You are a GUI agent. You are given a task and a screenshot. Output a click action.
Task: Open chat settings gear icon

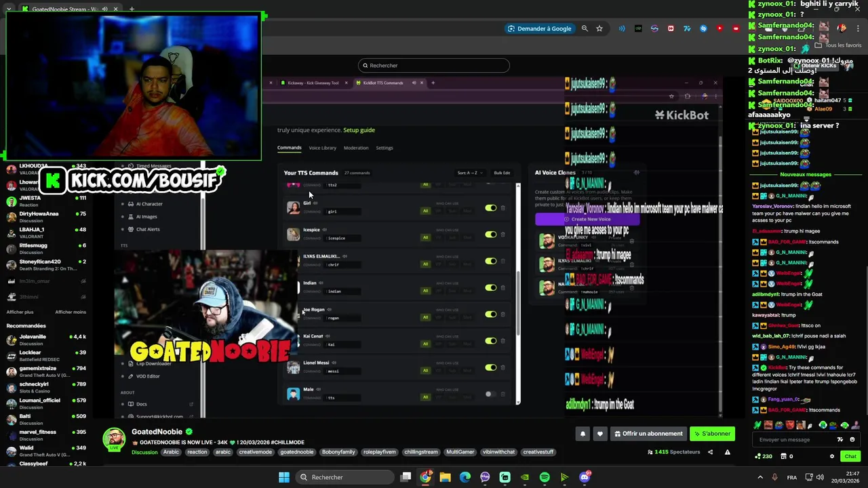832,456
